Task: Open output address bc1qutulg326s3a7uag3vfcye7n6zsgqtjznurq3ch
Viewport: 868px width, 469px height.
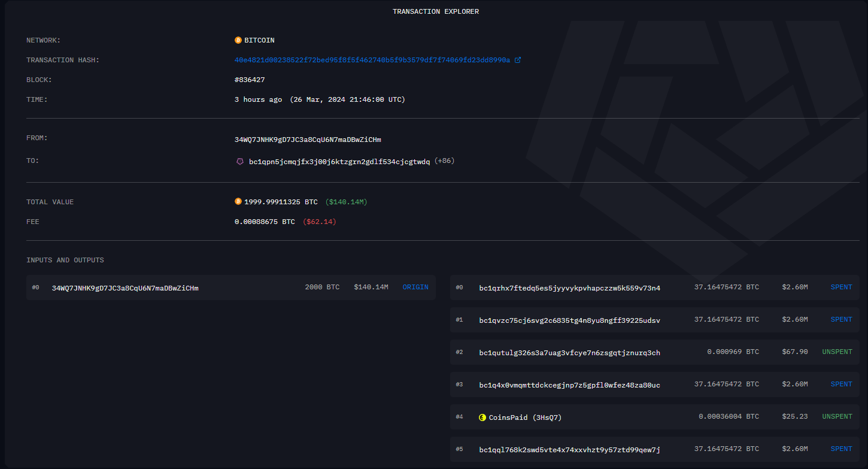Action: (569, 353)
